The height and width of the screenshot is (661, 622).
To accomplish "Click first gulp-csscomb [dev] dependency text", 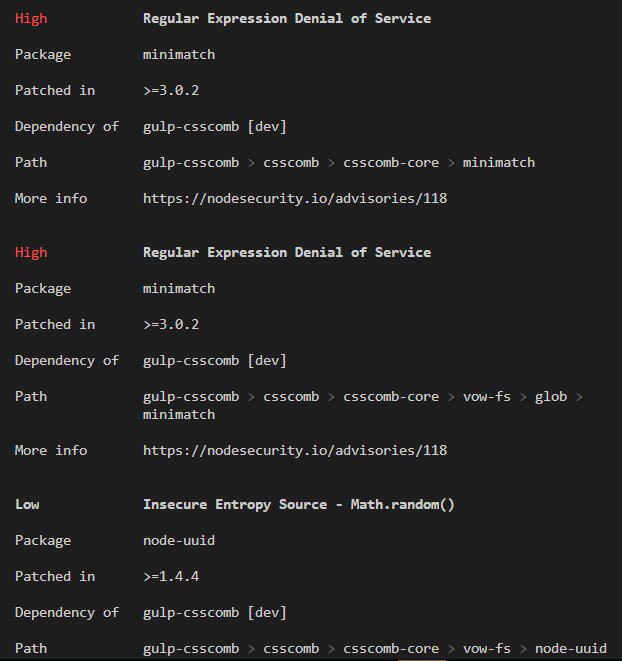I will [x=215, y=127].
